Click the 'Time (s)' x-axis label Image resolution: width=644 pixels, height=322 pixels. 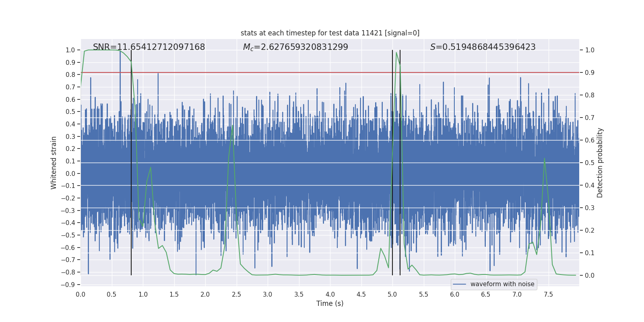[x=330, y=303]
